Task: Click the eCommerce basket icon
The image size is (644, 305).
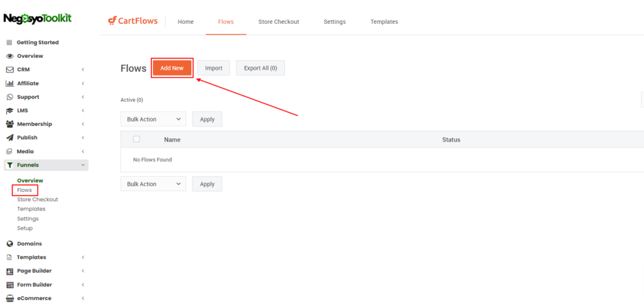Action: 10,299
